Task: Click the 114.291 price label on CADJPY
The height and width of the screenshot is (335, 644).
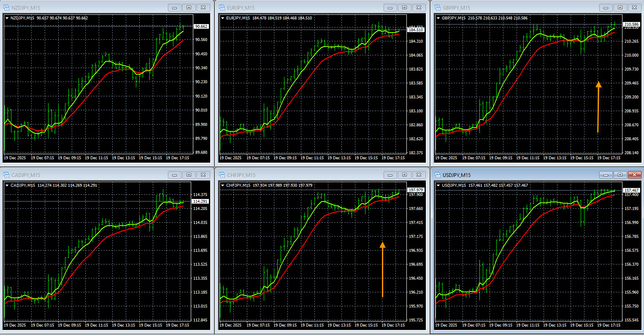Action: pyautogui.click(x=200, y=202)
